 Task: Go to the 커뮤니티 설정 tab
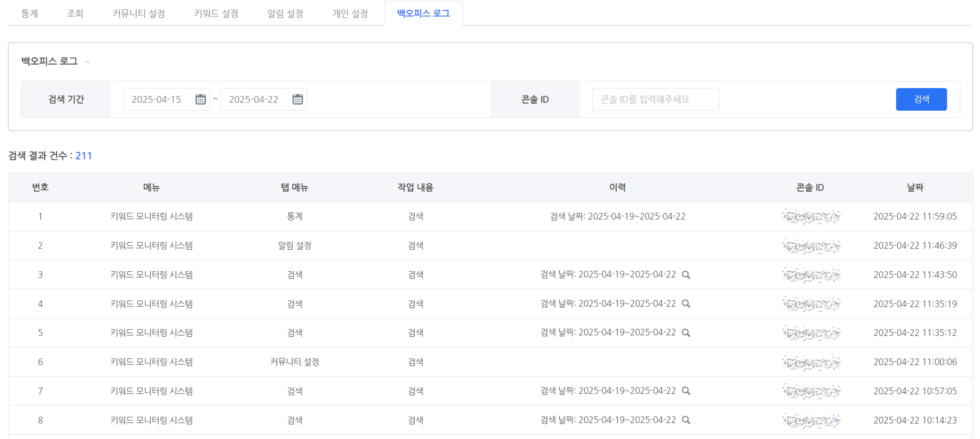pyautogui.click(x=138, y=14)
